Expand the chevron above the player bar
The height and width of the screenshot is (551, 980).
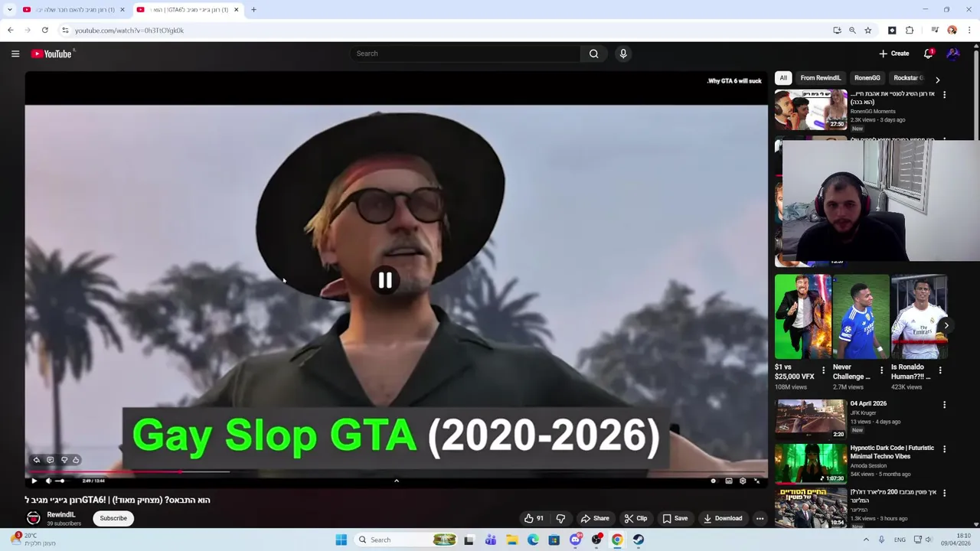[396, 481]
